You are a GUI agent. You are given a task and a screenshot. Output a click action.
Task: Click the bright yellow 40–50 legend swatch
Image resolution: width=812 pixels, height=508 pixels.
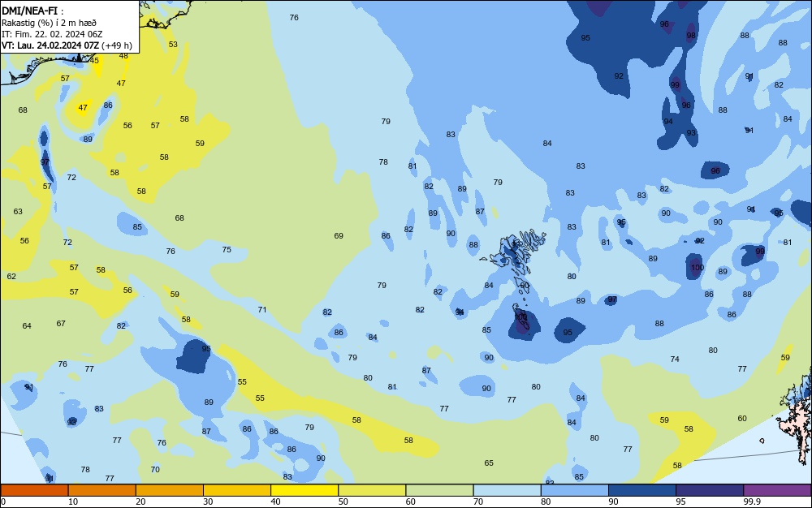(x=304, y=490)
